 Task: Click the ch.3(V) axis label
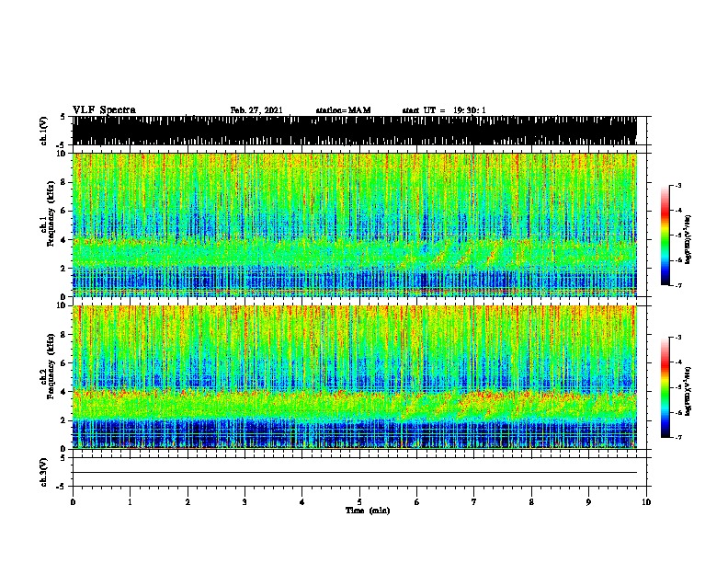(x=44, y=472)
